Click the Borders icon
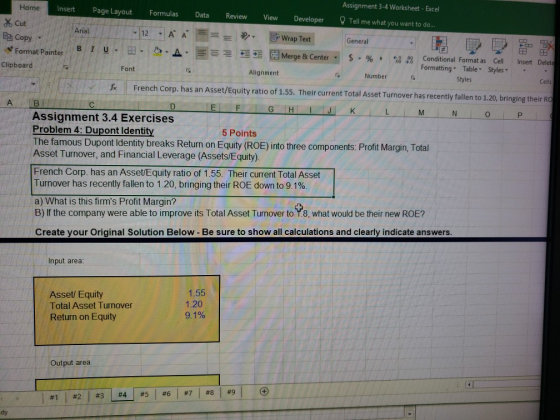 tap(132, 51)
